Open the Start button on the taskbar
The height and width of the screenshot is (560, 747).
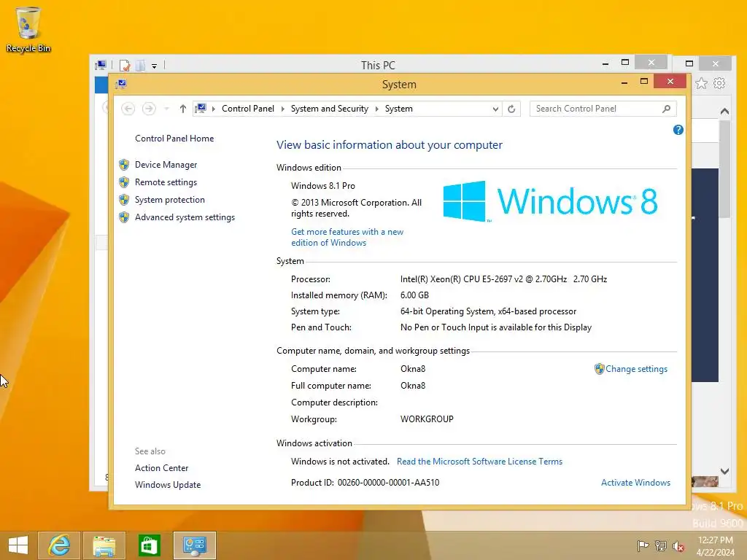(x=18, y=545)
